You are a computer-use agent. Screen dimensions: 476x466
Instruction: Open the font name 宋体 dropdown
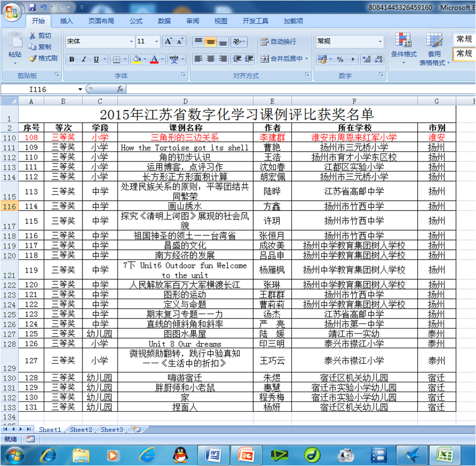(132, 41)
